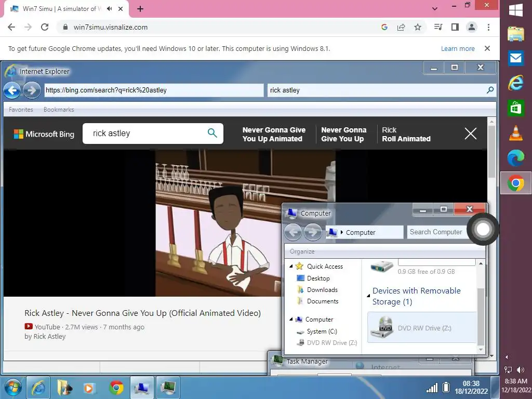The width and height of the screenshot is (532, 399).
Task: Open Chrome three-dot menu
Action: pos(488,27)
